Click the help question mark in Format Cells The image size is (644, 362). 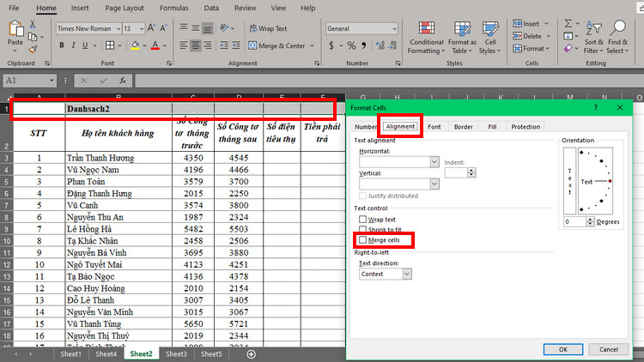click(x=596, y=107)
